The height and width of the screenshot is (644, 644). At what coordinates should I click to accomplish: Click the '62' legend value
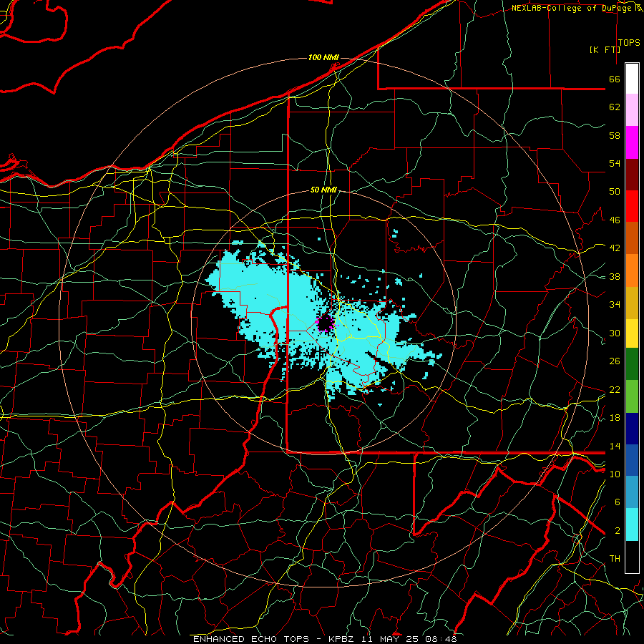(615, 107)
